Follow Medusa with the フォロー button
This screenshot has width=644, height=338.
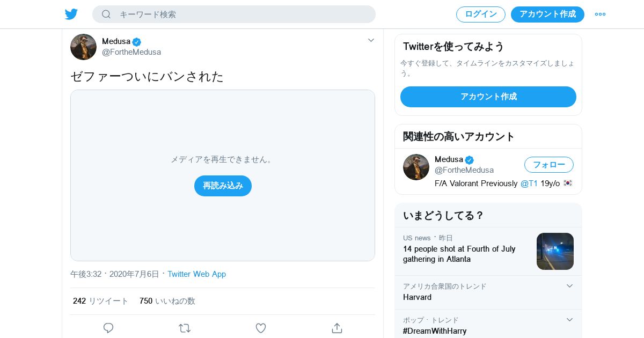(548, 165)
